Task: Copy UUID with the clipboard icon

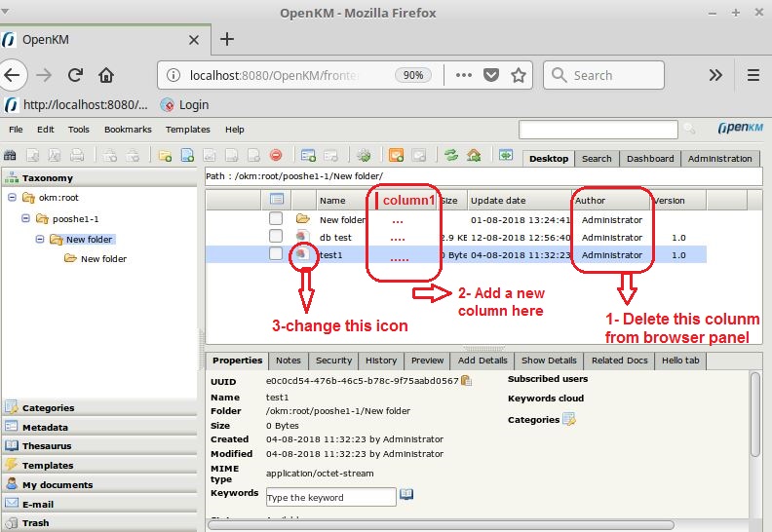Action: [x=467, y=381]
